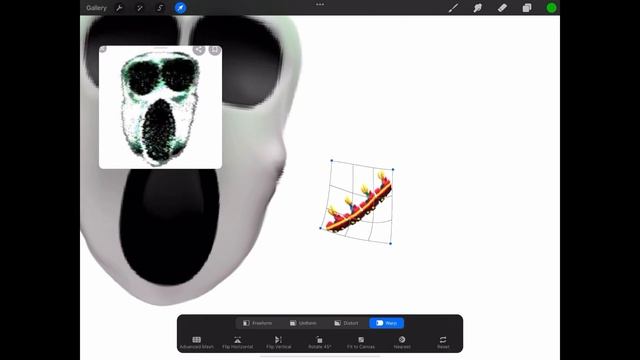Open the Layers panel
The height and width of the screenshot is (360, 640).
[x=527, y=8]
